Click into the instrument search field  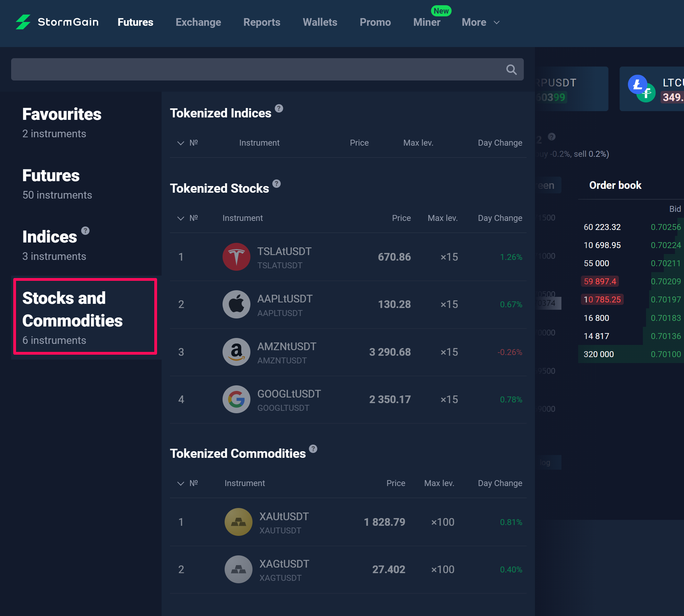click(x=258, y=70)
